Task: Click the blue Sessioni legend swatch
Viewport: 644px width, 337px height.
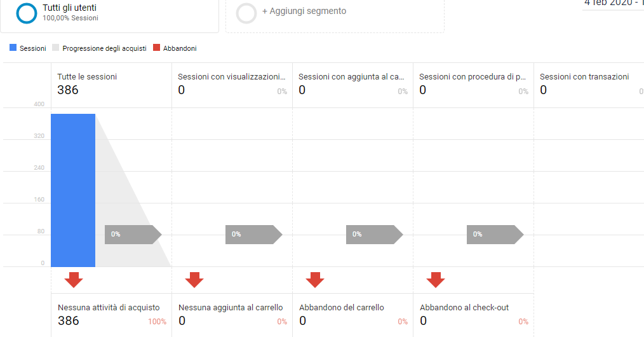Action: (13, 48)
